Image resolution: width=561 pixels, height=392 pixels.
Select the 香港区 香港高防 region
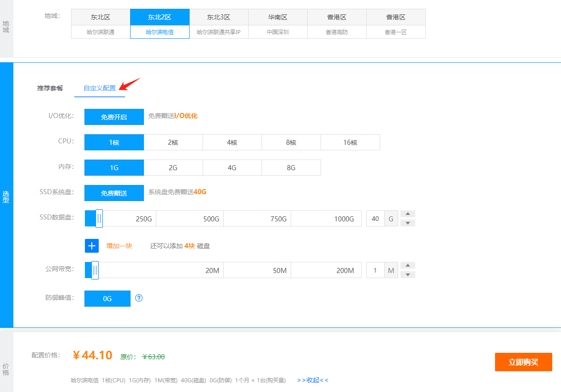tap(337, 24)
